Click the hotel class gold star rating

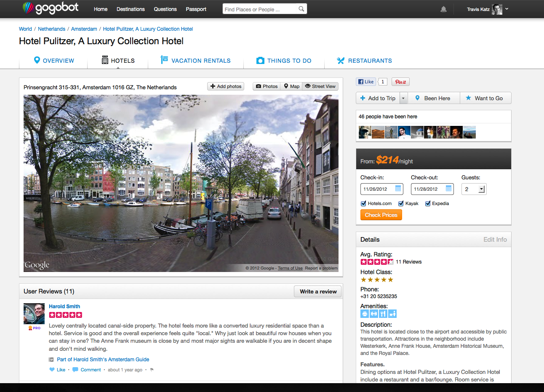click(377, 280)
